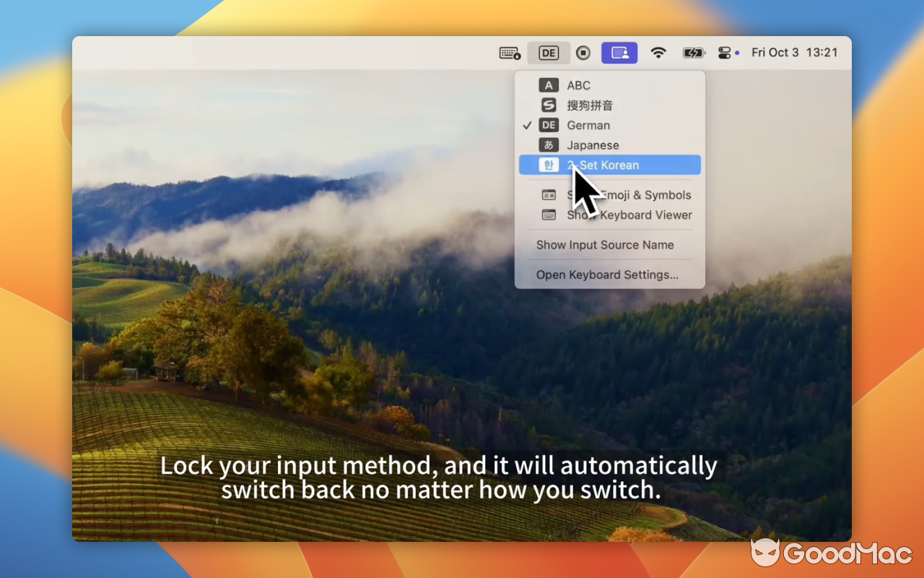Open the battery status menu
Screen dimensions: 924x578
point(693,52)
